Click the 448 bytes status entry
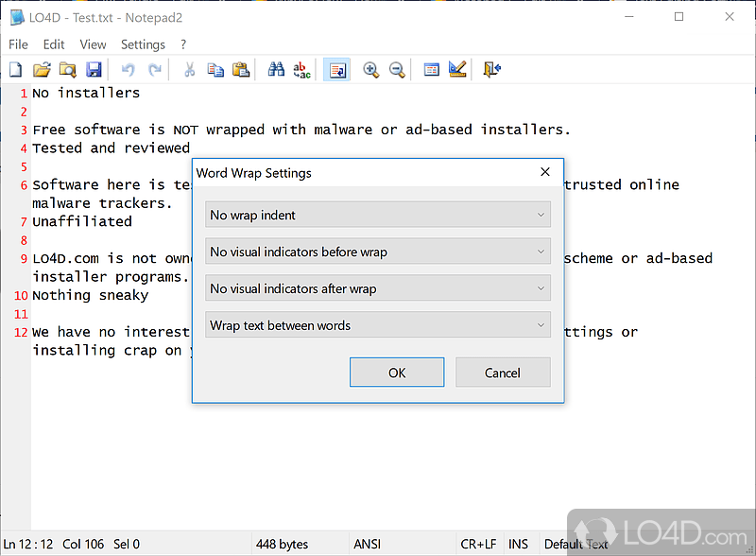This screenshot has height=556, width=756. 282,545
